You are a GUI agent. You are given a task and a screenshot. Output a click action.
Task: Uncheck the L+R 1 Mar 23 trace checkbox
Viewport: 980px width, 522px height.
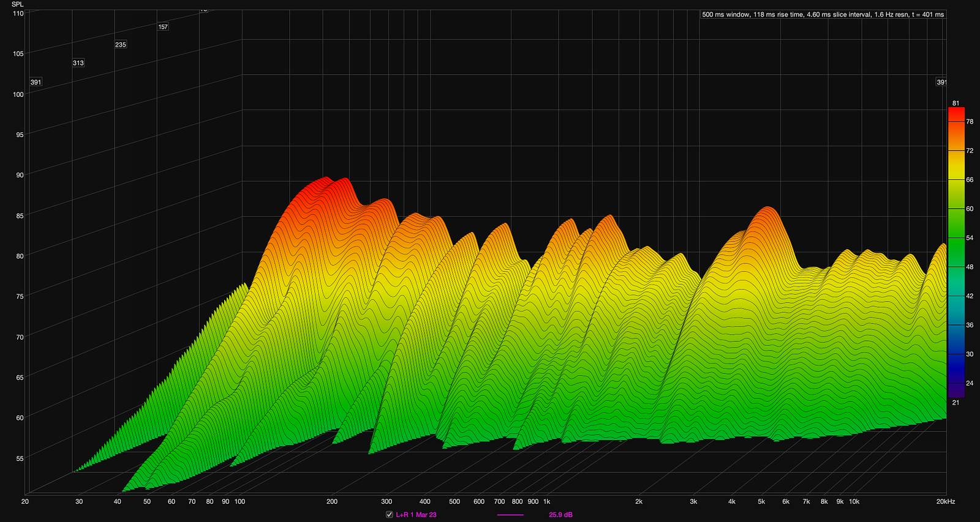pyautogui.click(x=390, y=515)
